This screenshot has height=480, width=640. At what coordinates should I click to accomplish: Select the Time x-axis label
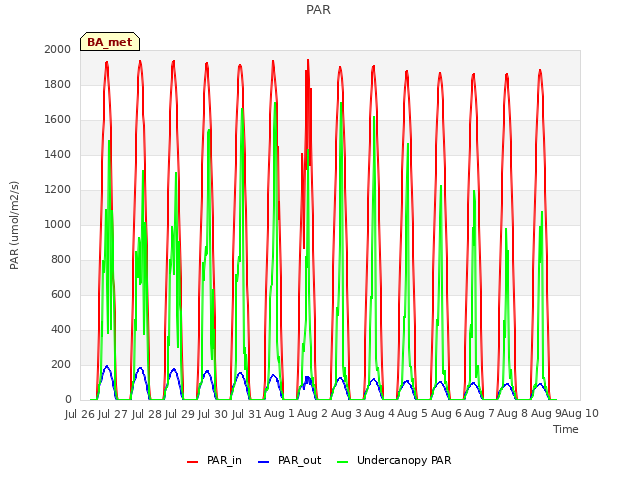566,429
